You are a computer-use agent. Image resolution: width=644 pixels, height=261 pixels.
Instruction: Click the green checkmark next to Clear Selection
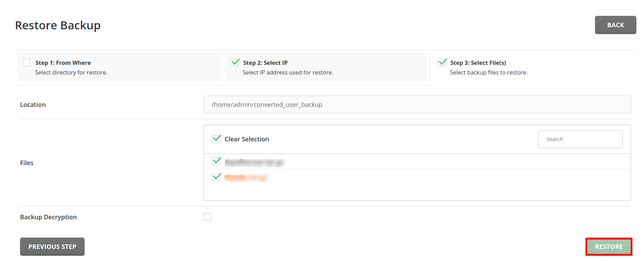tap(216, 139)
